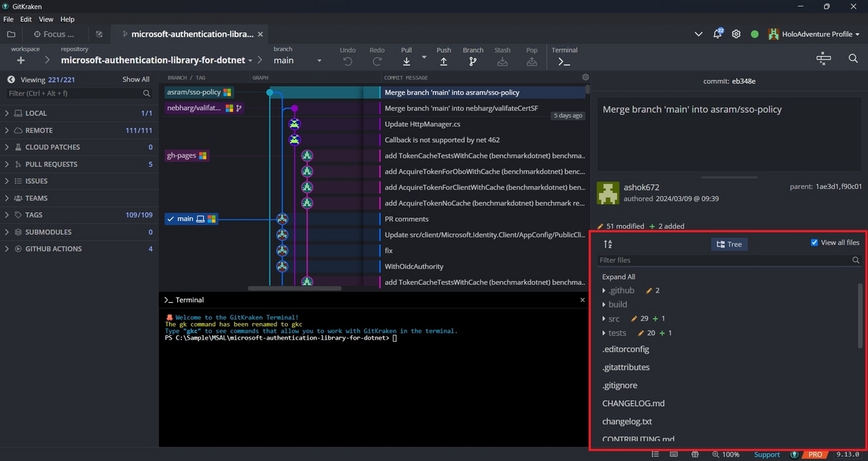This screenshot has width=868, height=461.
Task: Open keyboard shortcuts icon in status bar
Action: pos(673,454)
